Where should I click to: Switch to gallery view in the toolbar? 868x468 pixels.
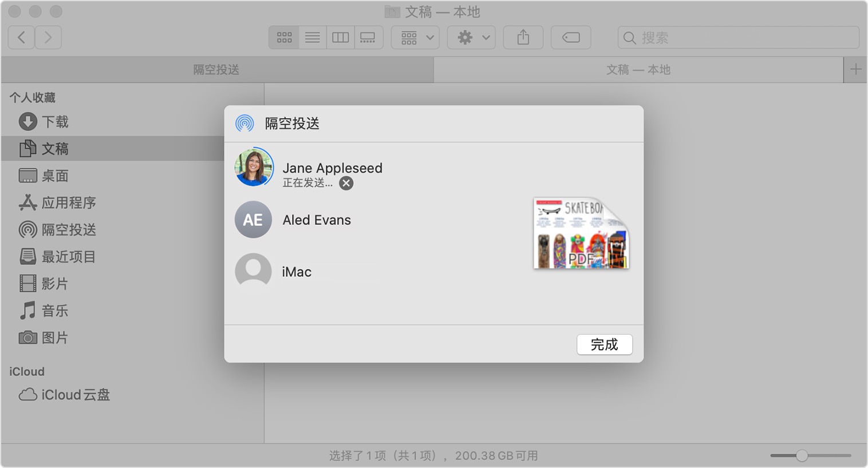368,37
